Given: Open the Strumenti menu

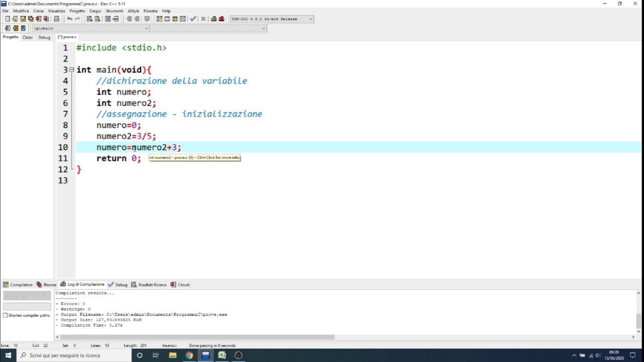Looking at the screenshot, I should pos(114,11).
